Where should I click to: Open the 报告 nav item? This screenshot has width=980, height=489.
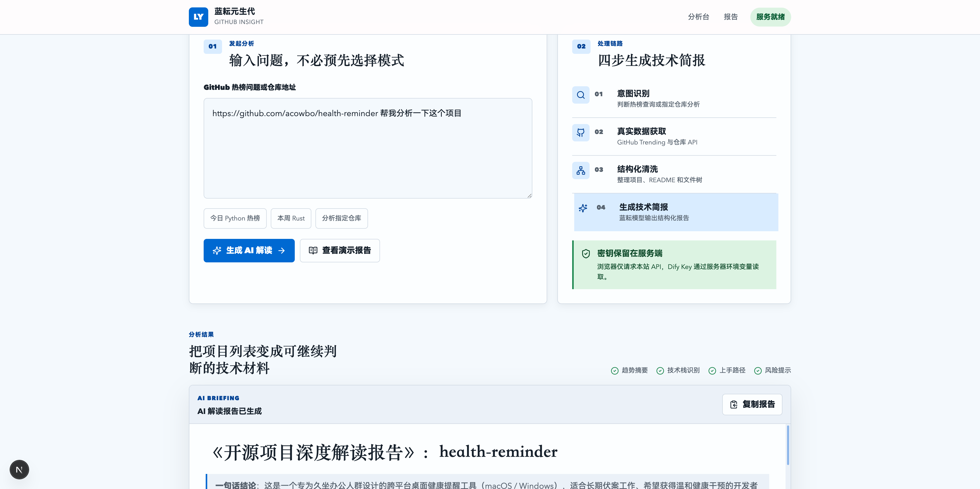coord(730,17)
